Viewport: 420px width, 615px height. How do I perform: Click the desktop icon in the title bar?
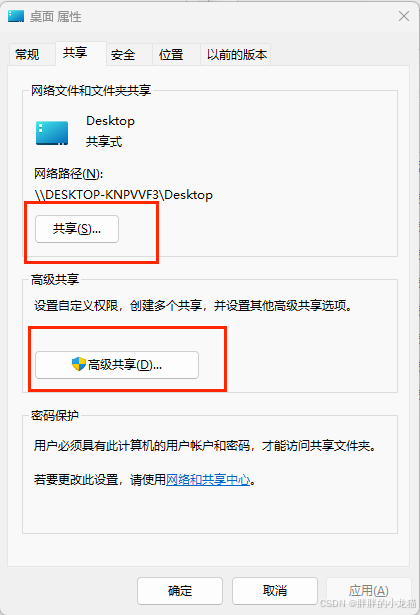click(16, 16)
